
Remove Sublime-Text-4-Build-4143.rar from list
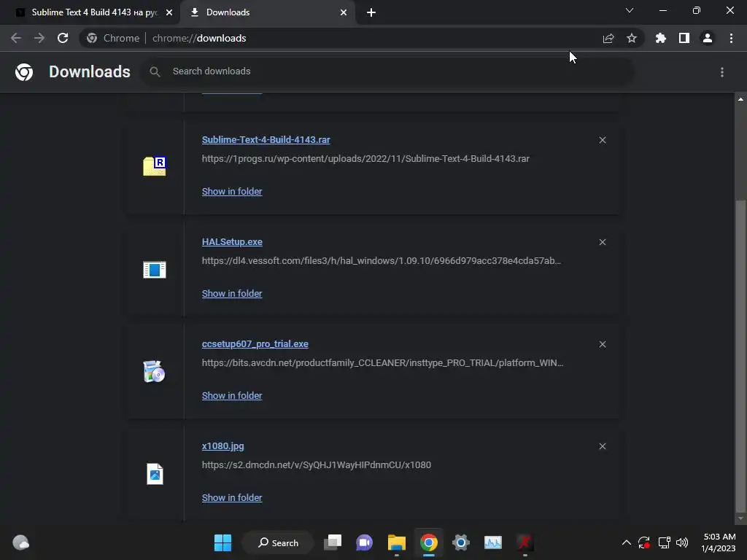click(x=603, y=140)
